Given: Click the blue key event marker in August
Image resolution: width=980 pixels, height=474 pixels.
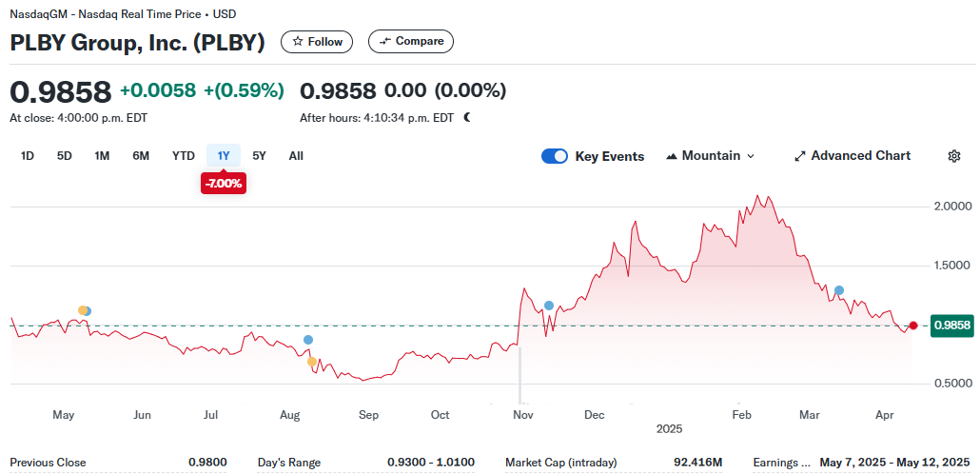Looking at the screenshot, I should click(x=308, y=340).
